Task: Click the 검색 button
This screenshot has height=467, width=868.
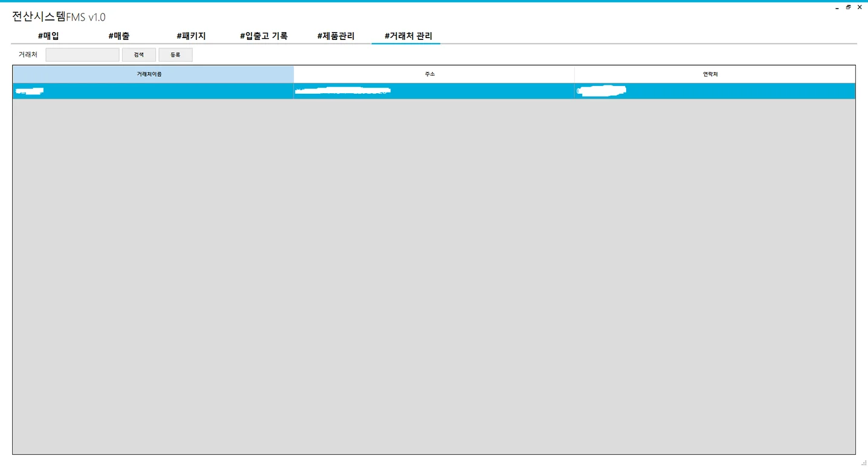Action: point(139,55)
